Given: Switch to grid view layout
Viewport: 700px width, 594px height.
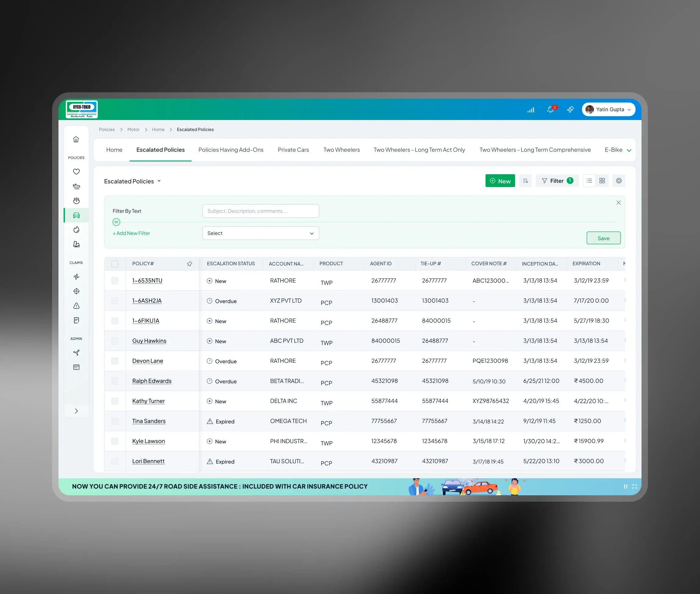Looking at the screenshot, I should click(x=602, y=181).
